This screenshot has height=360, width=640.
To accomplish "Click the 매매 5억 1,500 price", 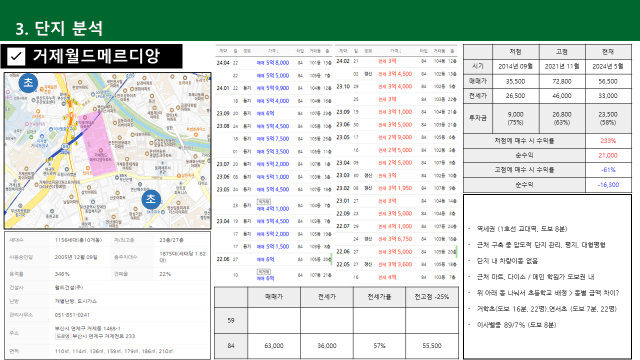I will [273, 247].
